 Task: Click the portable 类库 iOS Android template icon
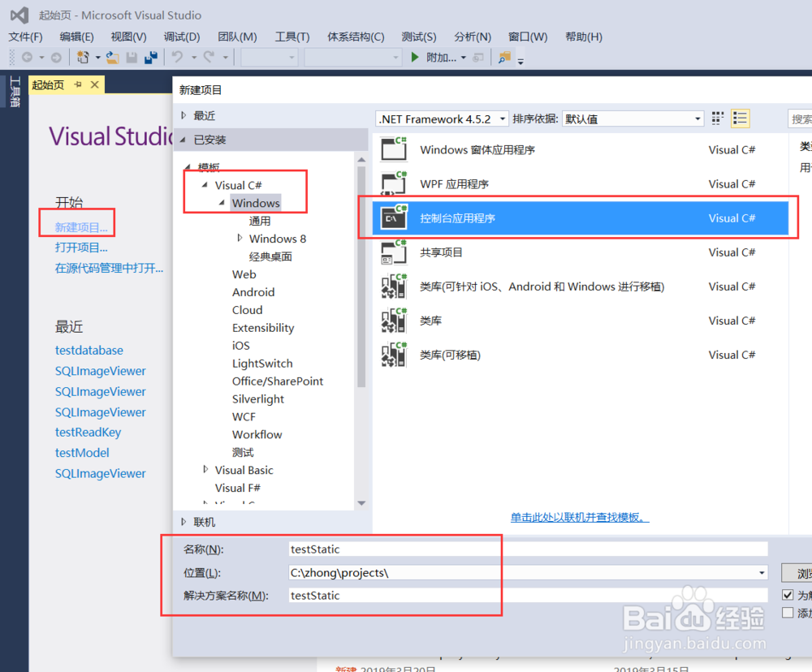394,286
